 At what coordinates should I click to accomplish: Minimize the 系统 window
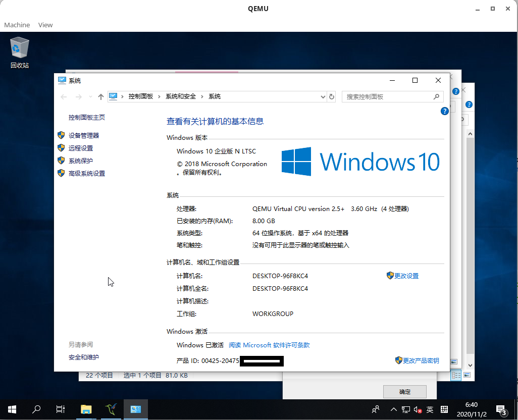tap(392, 80)
